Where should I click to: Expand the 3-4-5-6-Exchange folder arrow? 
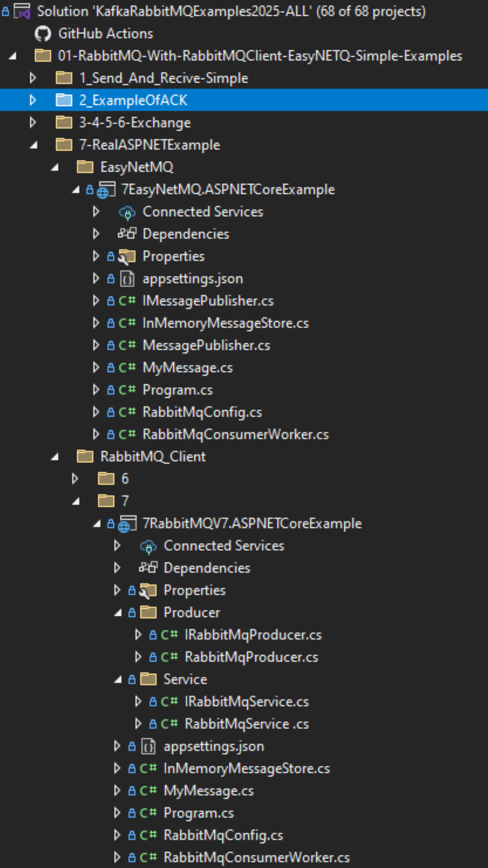pyautogui.click(x=32, y=122)
